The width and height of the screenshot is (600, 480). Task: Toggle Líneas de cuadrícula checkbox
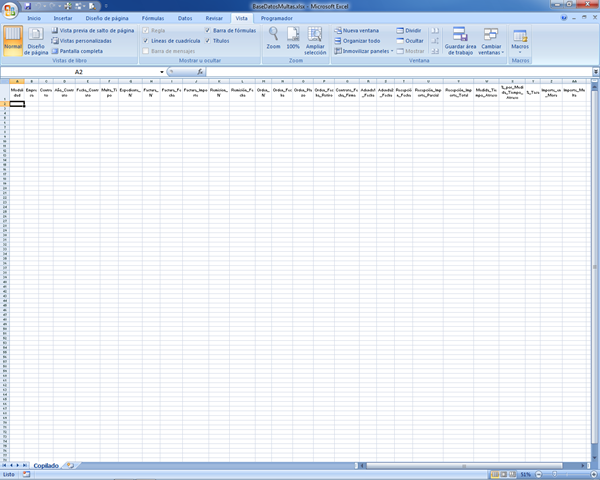(146, 40)
